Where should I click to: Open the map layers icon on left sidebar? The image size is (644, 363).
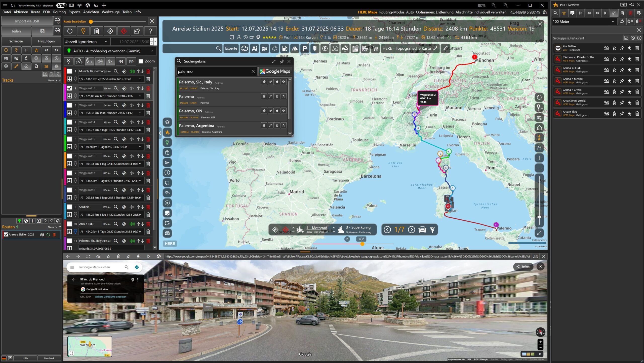click(x=167, y=122)
